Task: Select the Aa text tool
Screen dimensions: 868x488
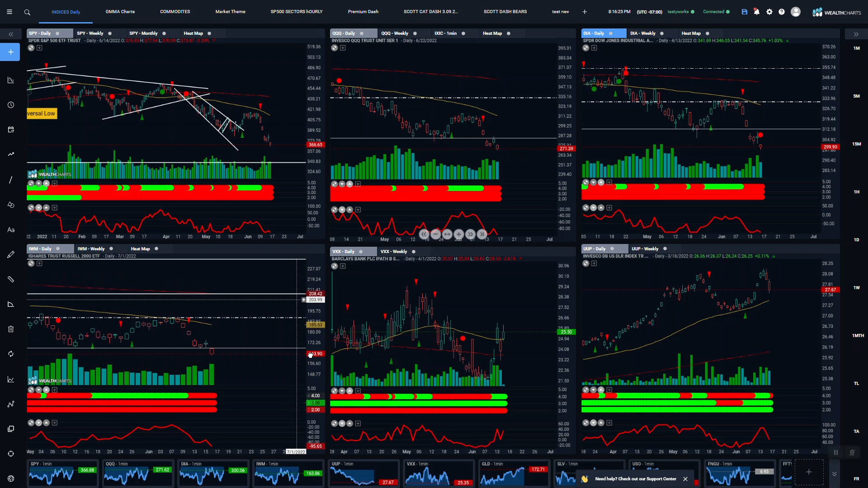Action: point(11,230)
